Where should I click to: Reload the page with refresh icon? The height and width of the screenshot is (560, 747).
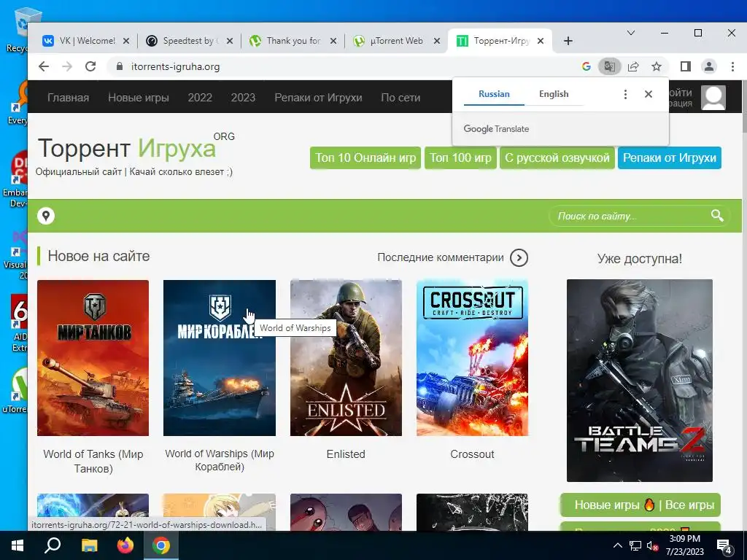[x=90, y=66]
